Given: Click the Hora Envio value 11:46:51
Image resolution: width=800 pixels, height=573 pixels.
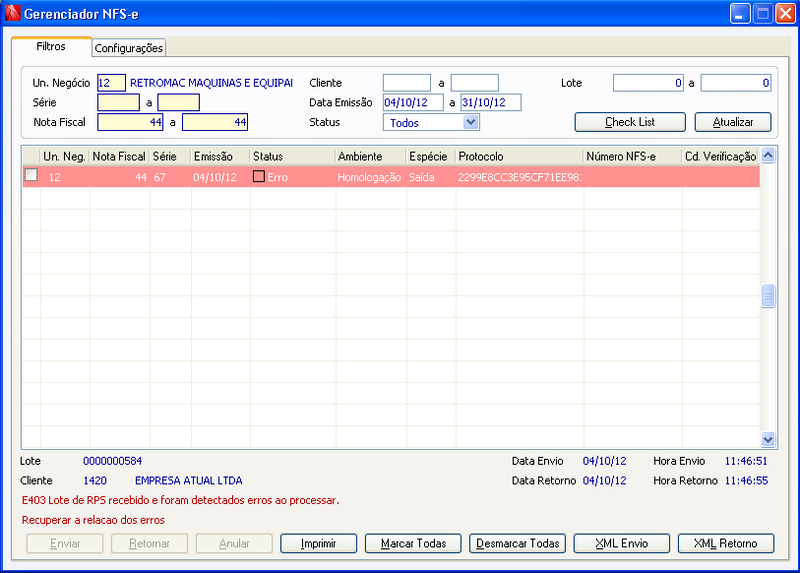Looking at the screenshot, I should point(746,461).
